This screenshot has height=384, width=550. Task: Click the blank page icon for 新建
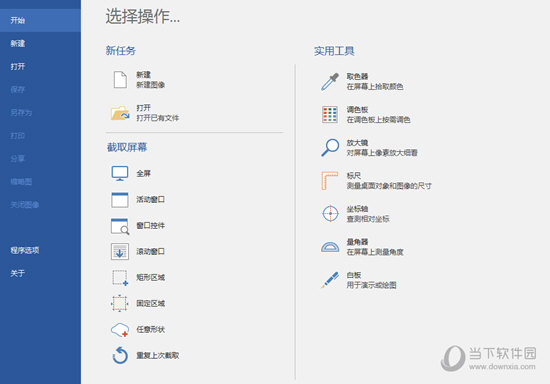coord(120,80)
